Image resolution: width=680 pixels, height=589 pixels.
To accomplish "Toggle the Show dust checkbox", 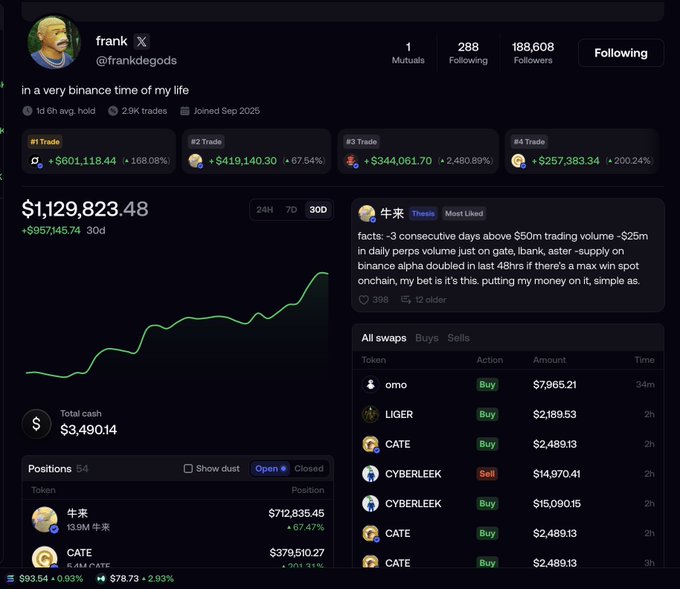I will (188, 468).
